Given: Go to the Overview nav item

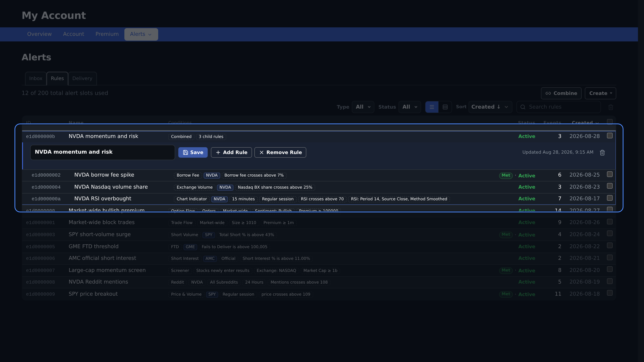Looking at the screenshot, I should coord(39,34).
